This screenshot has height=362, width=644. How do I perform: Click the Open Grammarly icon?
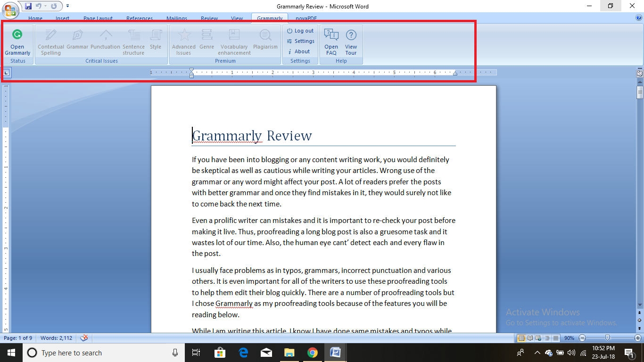tap(17, 35)
